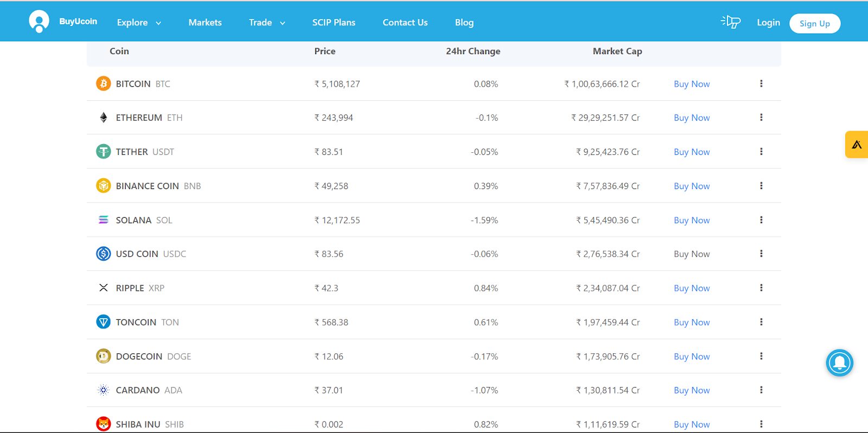Click Buy Now for USD Coin
Viewport: 868px width, 433px height.
coord(692,254)
